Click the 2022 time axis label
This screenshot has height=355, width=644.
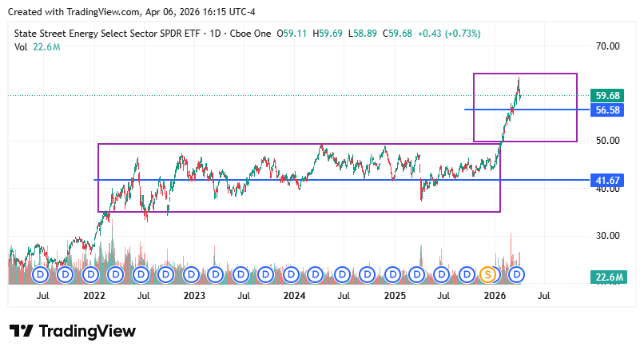(x=94, y=296)
